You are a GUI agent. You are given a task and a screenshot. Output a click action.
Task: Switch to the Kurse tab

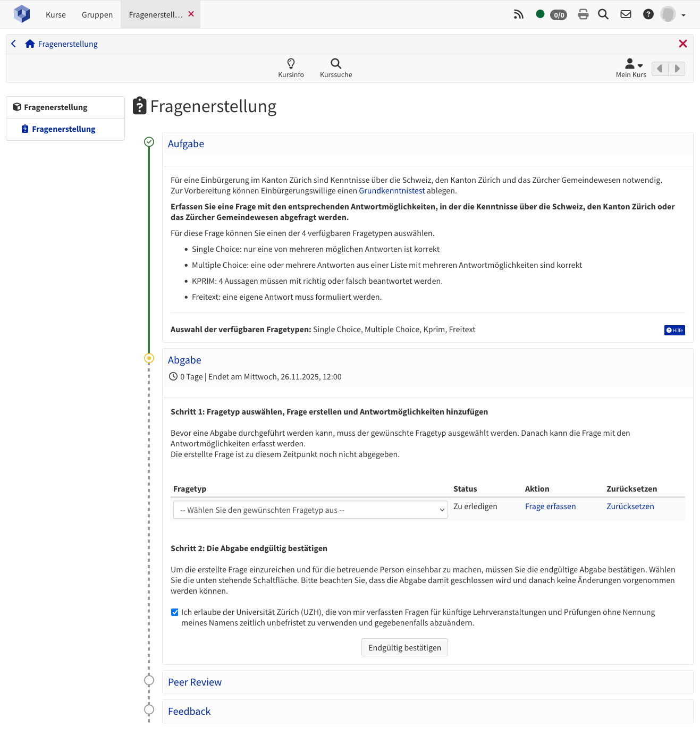coord(56,15)
